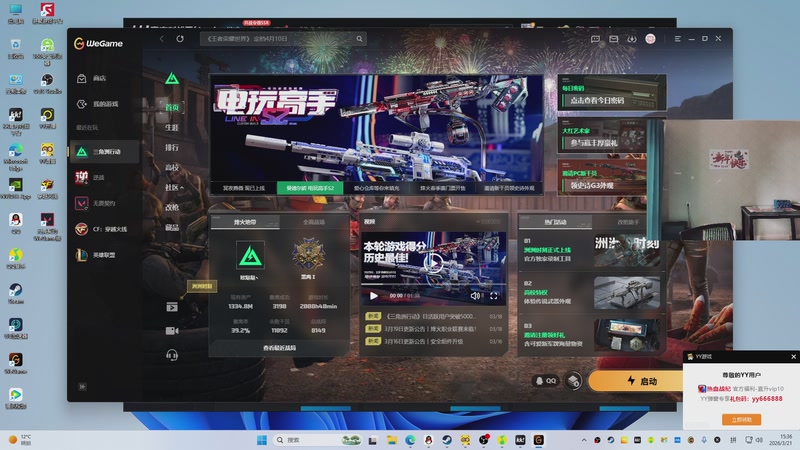Select the 首页 tab in game navigation
This screenshot has height=450, width=800.
[x=172, y=108]
